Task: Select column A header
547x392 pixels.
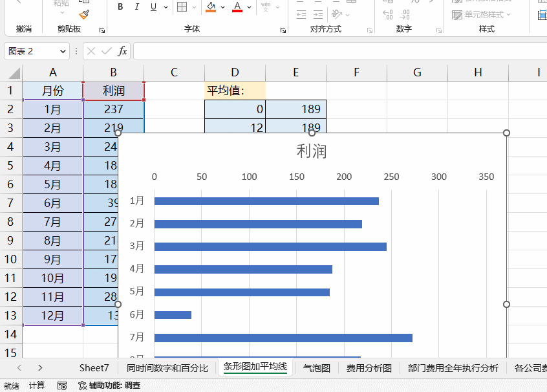Action: coord(52,72)
